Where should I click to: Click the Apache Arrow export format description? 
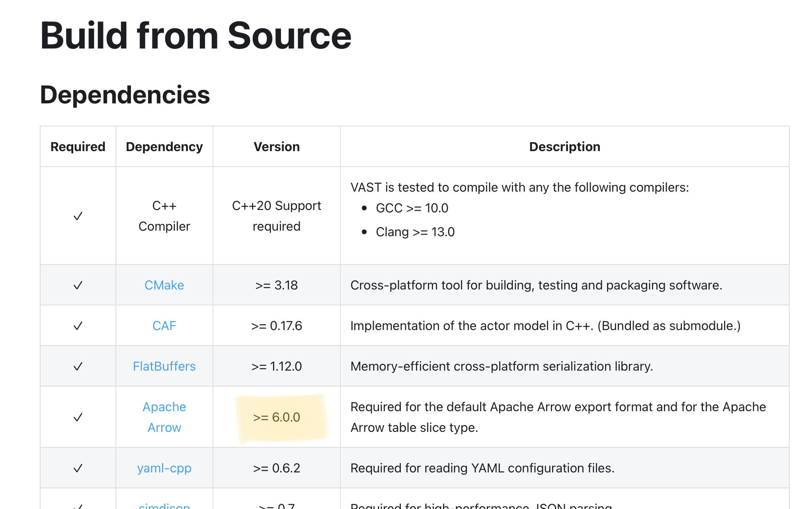[x=558, y=417]
